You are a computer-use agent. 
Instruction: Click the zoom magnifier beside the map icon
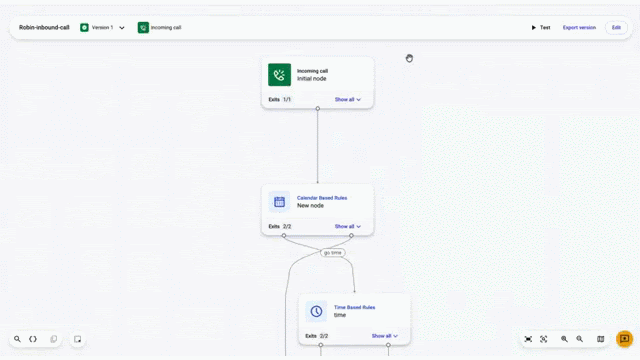coord(580,339)
